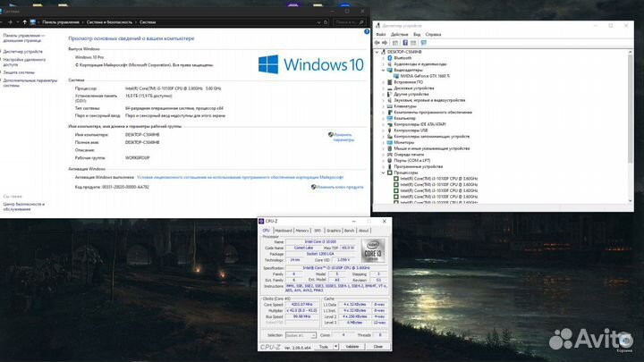Image resolution: width=644 pixels, height=362 pixels.
Task: Click search magnifier in System window
Action: (x=361, y=22)
